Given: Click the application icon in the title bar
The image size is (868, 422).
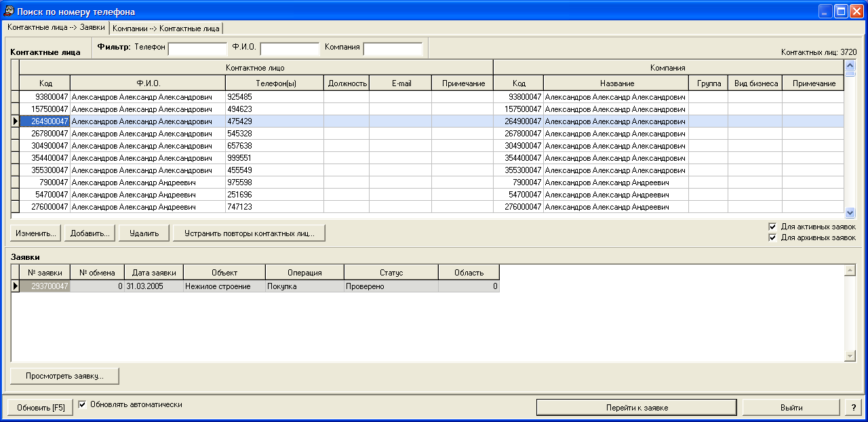Looking at the screenshot, I should 9,11.
